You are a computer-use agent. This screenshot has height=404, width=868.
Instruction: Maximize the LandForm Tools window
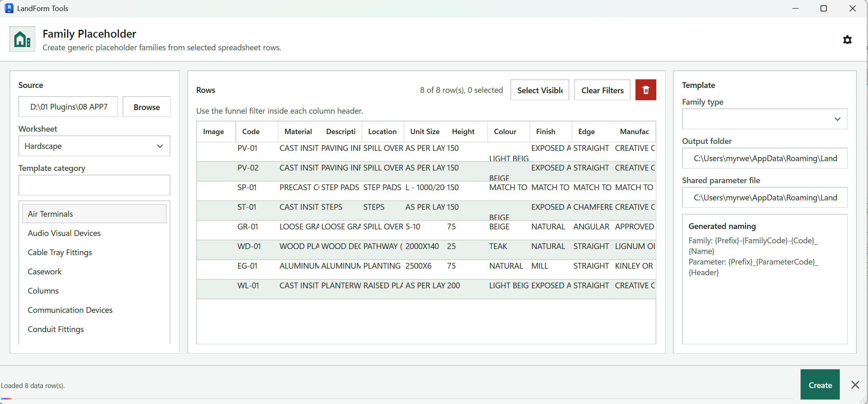click(823, 8)
